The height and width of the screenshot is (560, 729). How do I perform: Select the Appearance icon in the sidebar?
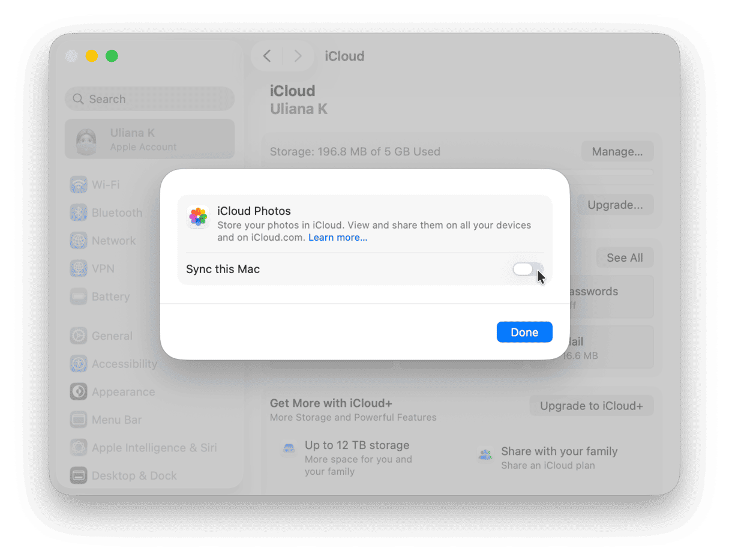tap(79, 391)
